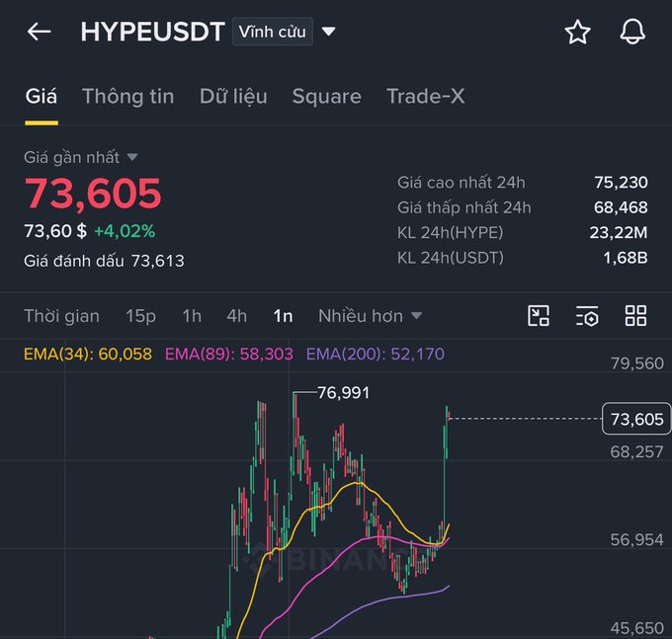Expand the Giá gần nhất price-type dropdown
Viewport: 672px width, 639px height.
click(x=132, y=157)
